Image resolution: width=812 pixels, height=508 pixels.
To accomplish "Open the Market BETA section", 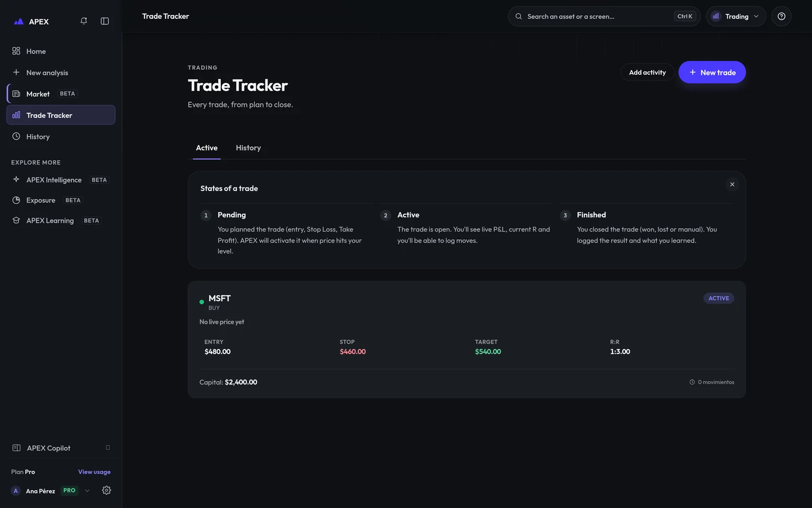I will 61,94.
